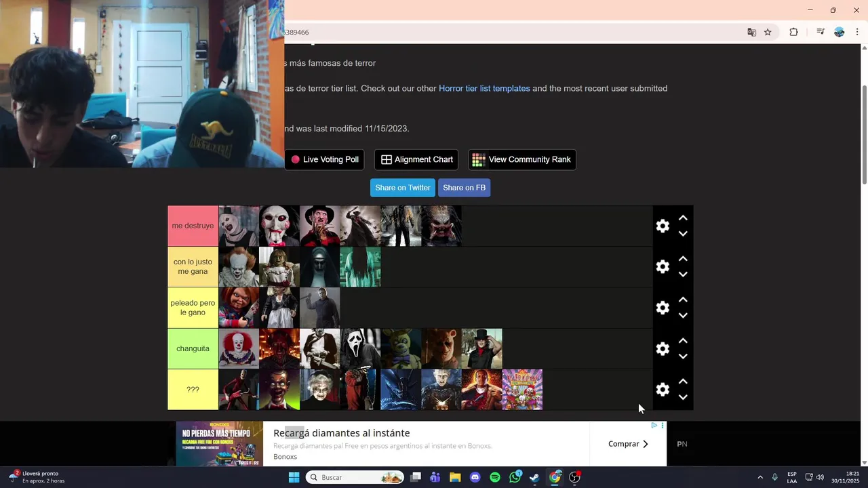Move '???' row down with chevron
This screenshot has width=868, height=488.
(x=683, y=397)
